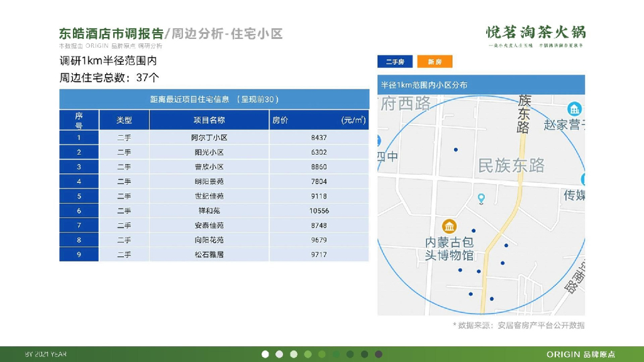Select the rightmost dark green carousel dot
Image resolution: width=644 pixels, height=362 pixels.
tap(364, 354)
